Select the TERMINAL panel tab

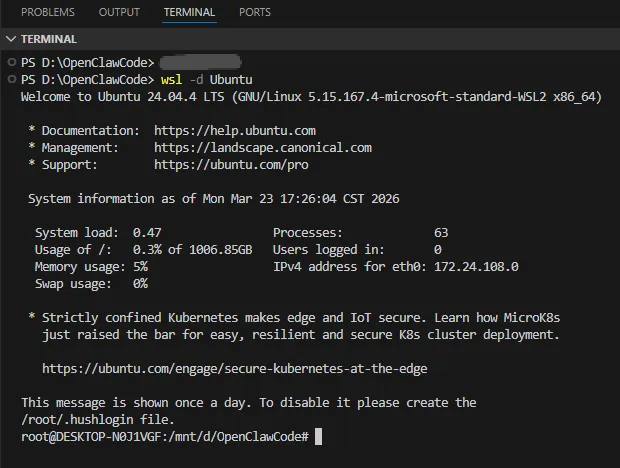click(189, 12)
